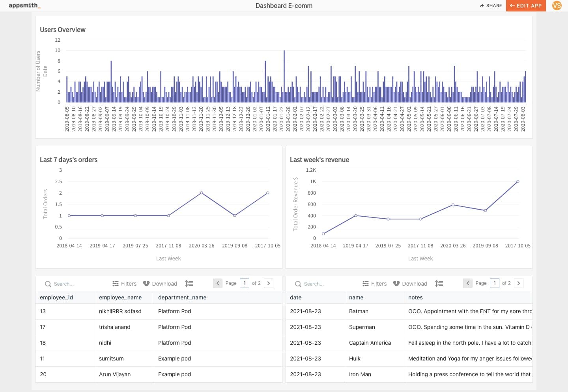Go to next page of the employees table

269,283
